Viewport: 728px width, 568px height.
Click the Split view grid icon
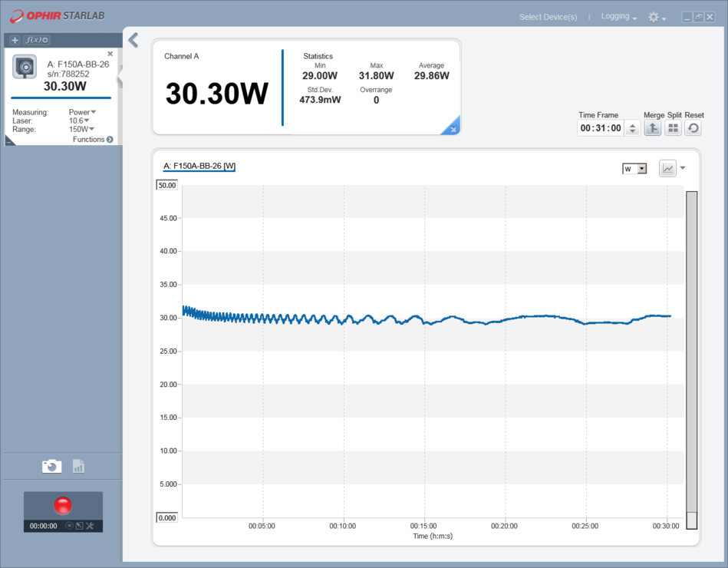[673, 129]
